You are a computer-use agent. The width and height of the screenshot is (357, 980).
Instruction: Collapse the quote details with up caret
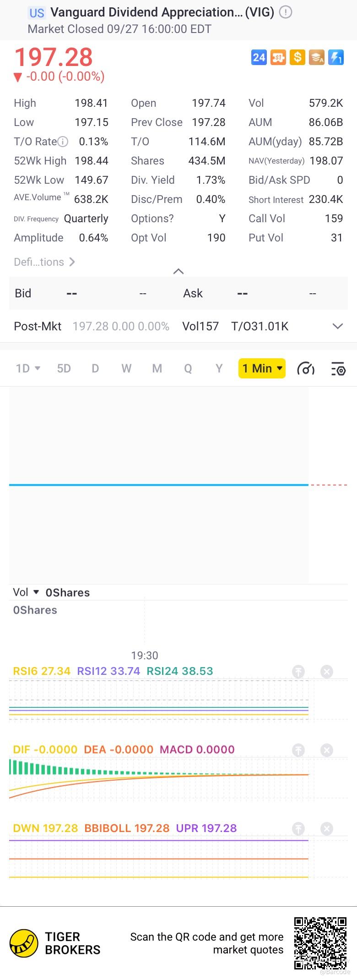point(178,271)
